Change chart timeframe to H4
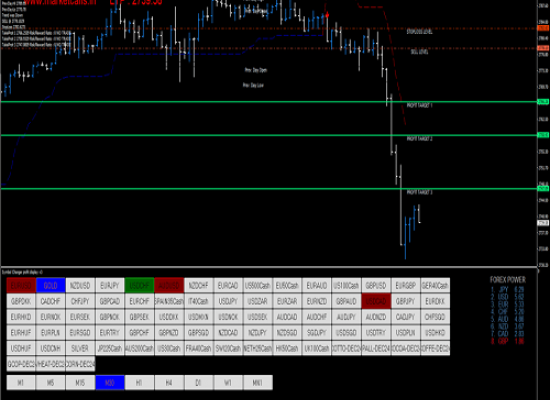The image size is (550, 400). pos(169,382)
